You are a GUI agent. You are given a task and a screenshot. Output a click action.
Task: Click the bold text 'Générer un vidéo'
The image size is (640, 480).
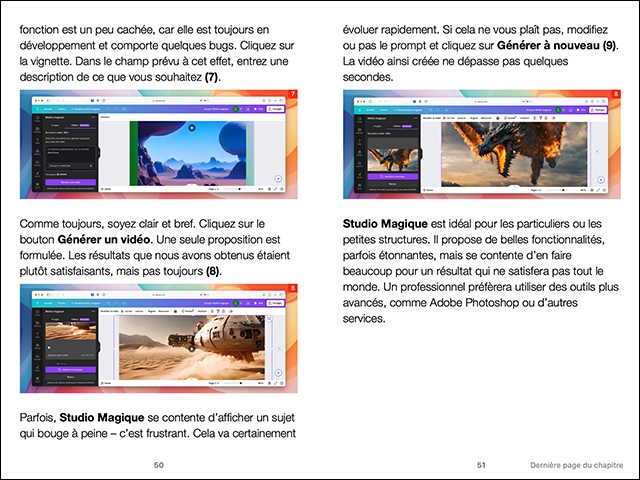[x=104, y=240]
